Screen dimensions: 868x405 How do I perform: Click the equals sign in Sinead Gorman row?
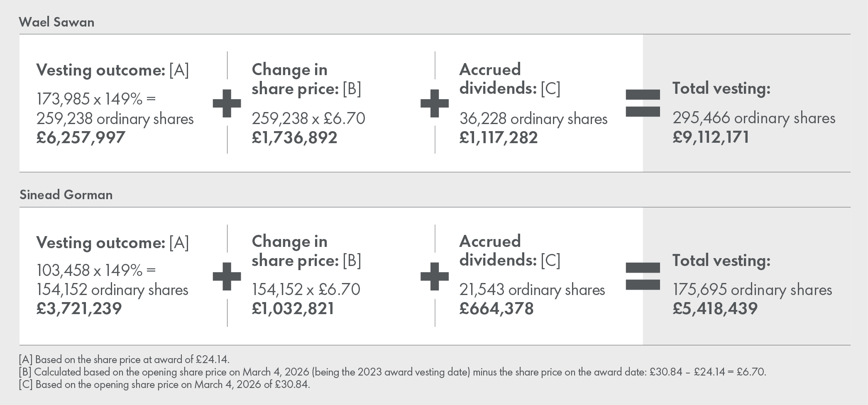pyautogui.click(x=643, y=276)
